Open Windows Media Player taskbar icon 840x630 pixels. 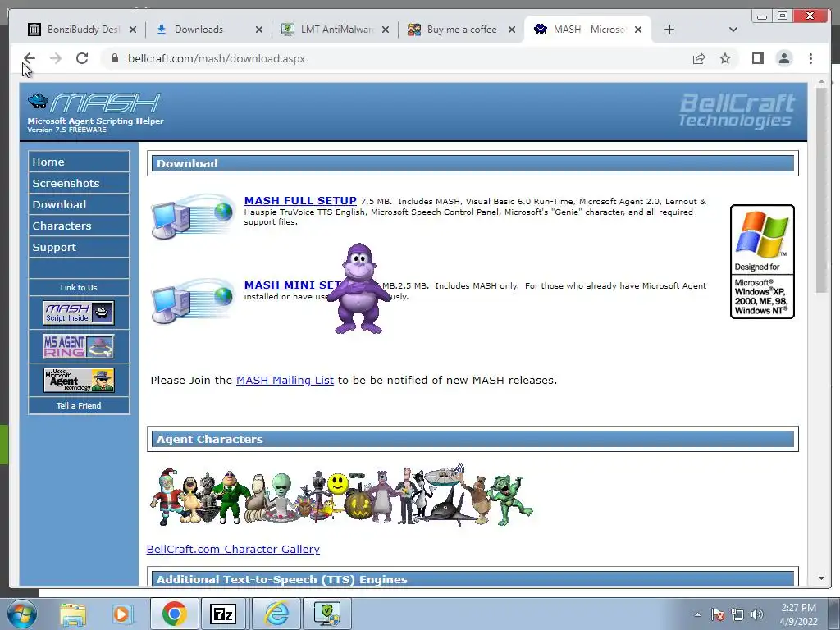pyautogui.click(x=122, y=614)
